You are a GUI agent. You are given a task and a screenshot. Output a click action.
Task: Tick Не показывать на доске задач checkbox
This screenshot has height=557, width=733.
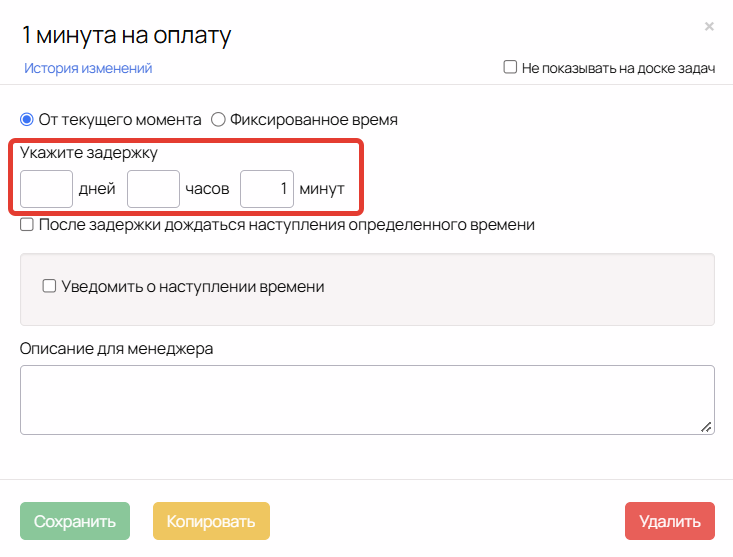coord(510,67)
